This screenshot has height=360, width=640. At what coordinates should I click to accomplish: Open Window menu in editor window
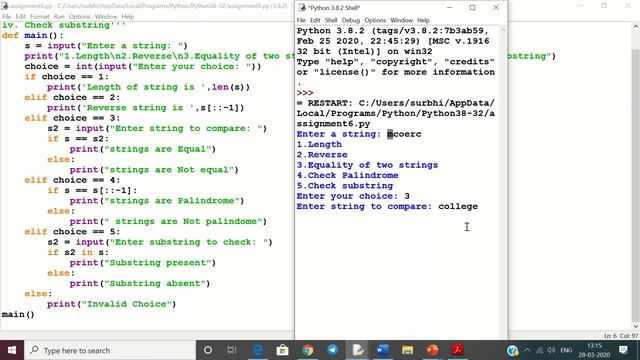(x=106, y=16)
